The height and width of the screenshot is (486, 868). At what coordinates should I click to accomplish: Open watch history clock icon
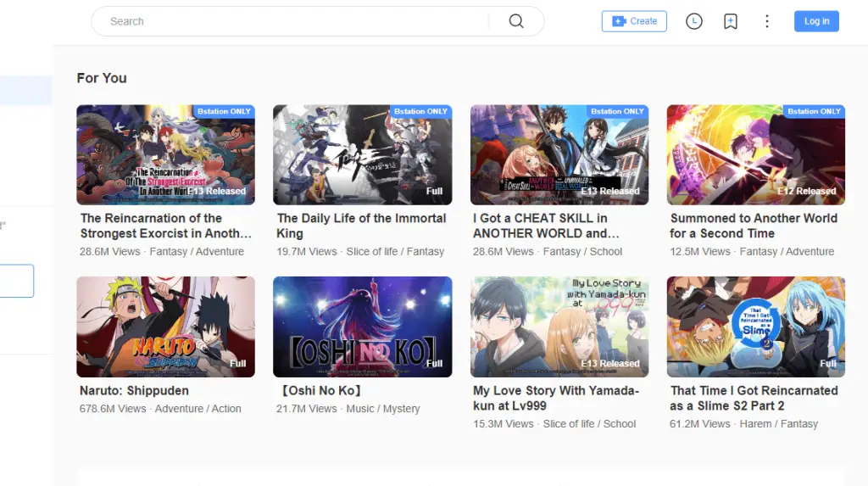tap(693, 21)
